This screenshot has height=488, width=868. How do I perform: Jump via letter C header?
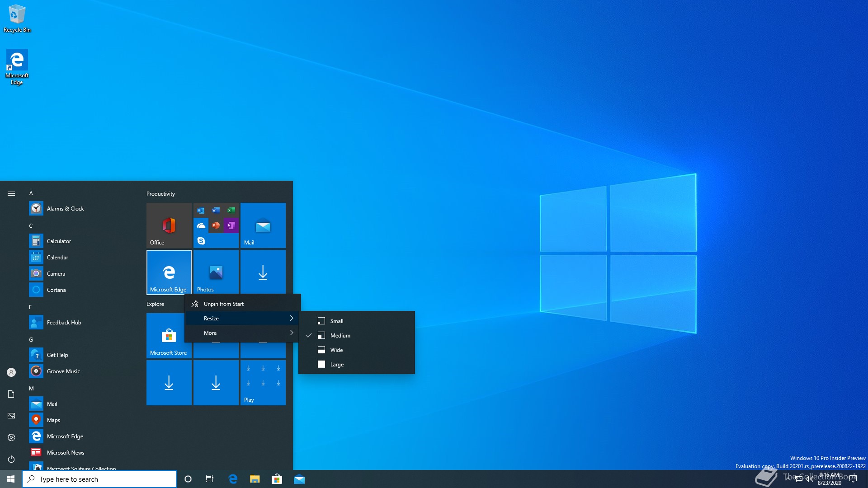[31, 225]
